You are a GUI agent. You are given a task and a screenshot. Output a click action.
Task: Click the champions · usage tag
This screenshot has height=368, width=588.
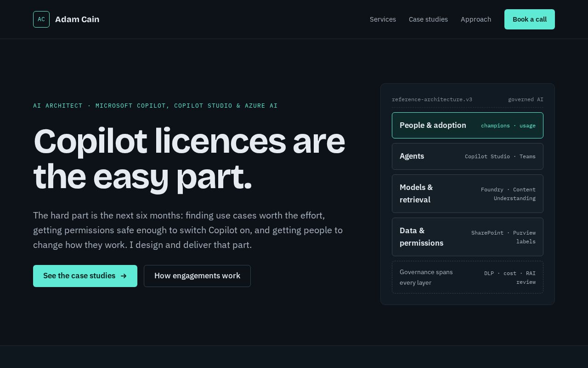pos(508,126)
